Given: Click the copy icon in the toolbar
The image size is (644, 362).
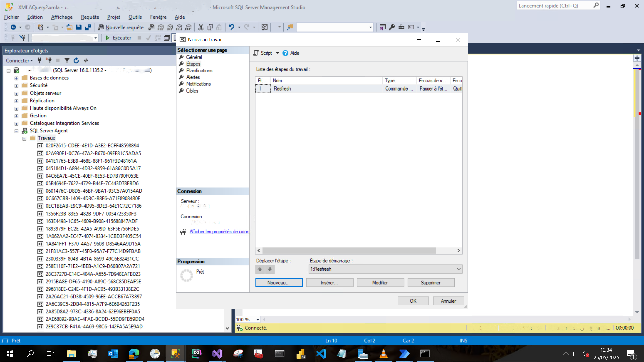Looking at the screenshot, I should point(210,27).
